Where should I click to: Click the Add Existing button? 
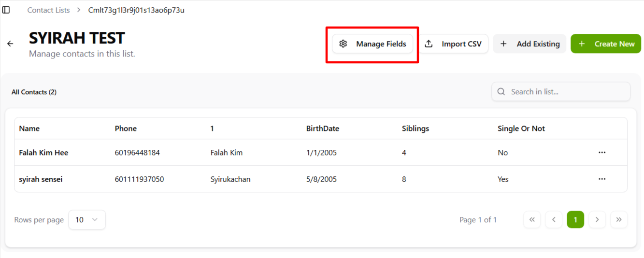pyautogui.click(x=530, y=44)
